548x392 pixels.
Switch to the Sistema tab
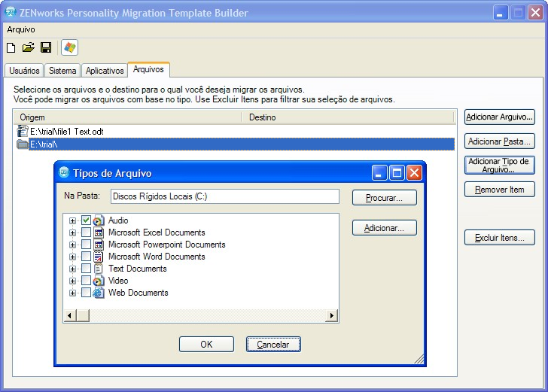pyautogui.click(x=62, y=71)
